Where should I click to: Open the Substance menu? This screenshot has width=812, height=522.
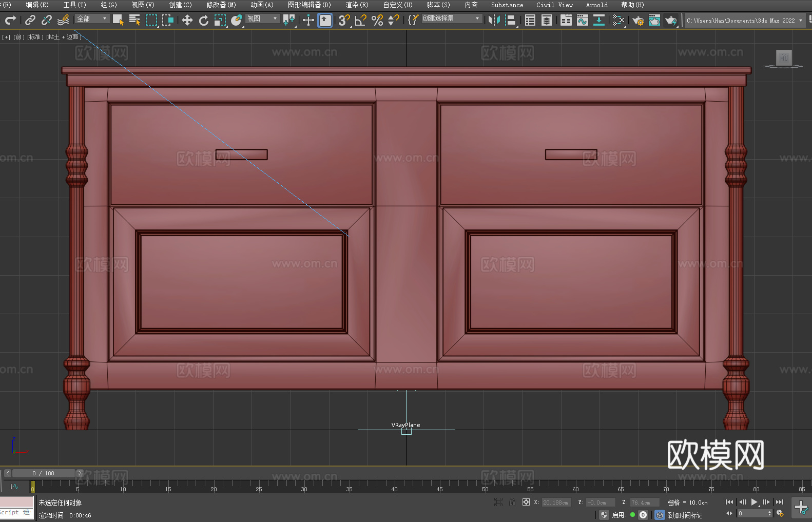(x=507, y=5)
